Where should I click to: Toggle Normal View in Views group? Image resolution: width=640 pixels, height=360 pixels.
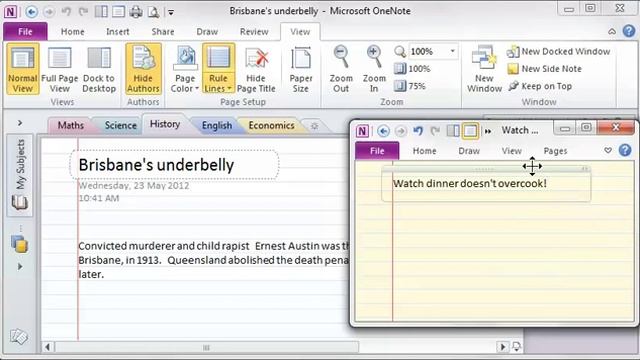[23, 69]
